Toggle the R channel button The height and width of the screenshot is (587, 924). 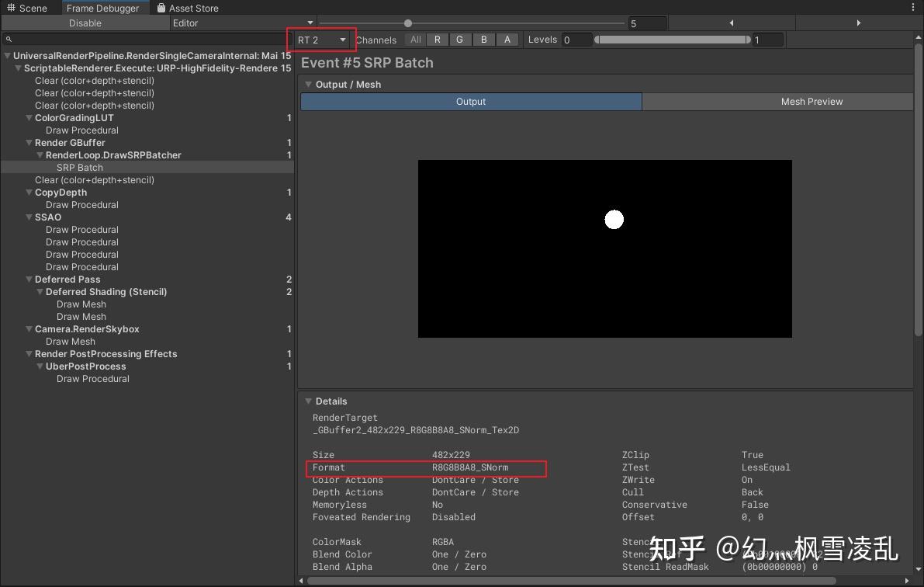[x=438, y=40]
